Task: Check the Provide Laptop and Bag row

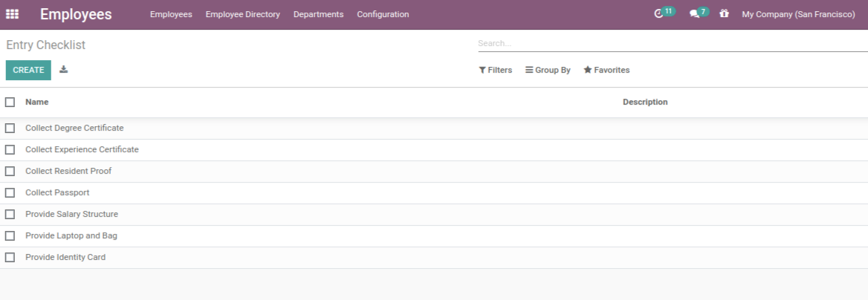Action: click(10, 236)
